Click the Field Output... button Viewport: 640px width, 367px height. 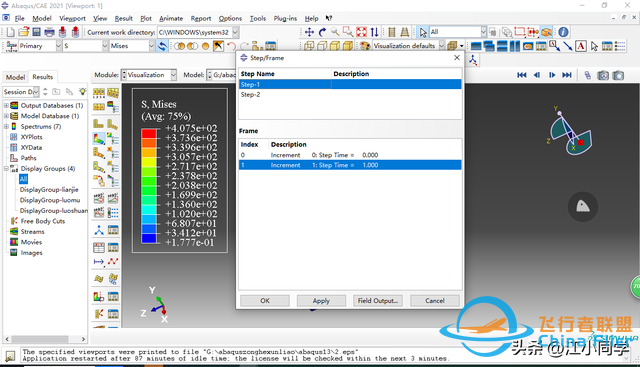(378, 301)
